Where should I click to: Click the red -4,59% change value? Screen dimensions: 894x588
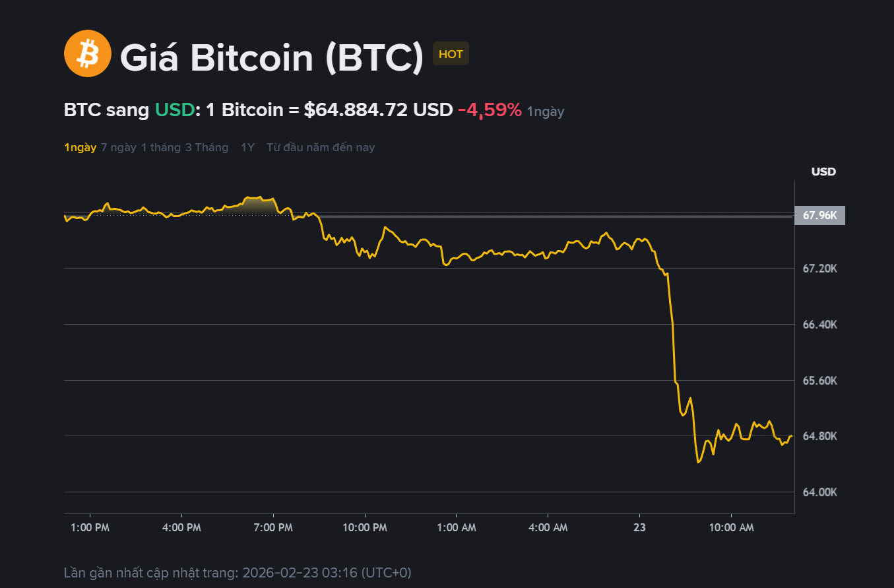click(x=490, y=110)
